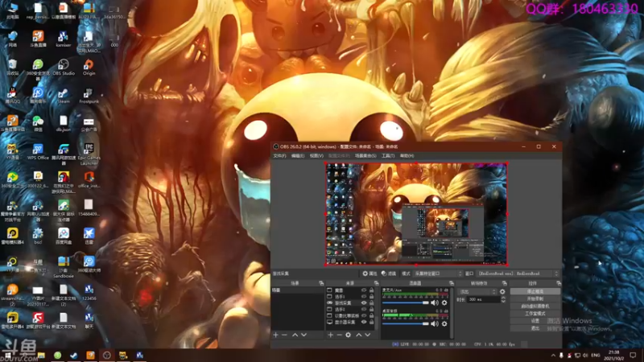This screenshot has width=644, height=362.
Task: Hide the first source using eye icon
Action: pyautogui.click(x=364, y=290)
